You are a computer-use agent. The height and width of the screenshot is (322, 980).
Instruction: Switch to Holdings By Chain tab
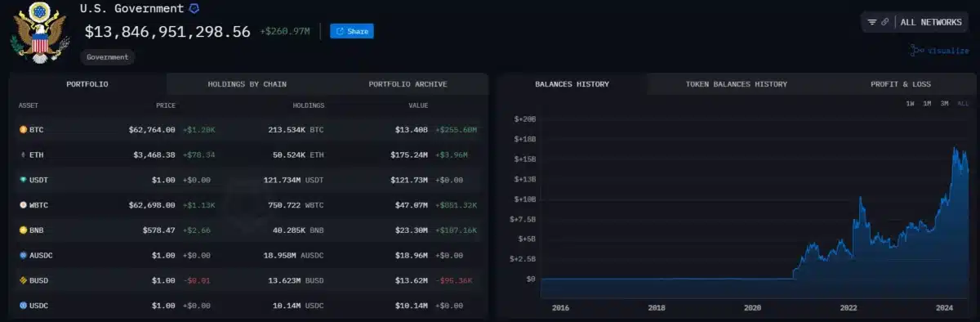pyautogui.click(x=247, y=84)
